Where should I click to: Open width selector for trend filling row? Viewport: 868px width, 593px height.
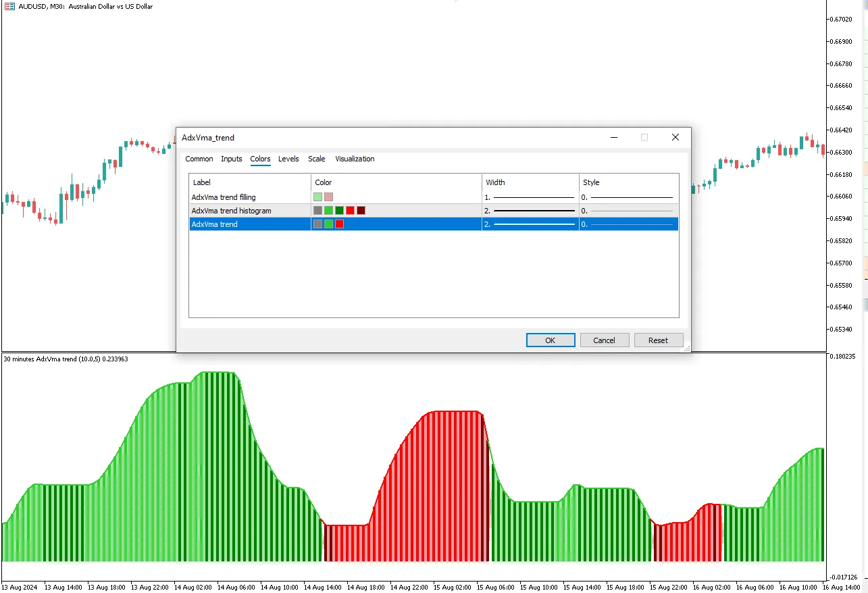point(530,197)
